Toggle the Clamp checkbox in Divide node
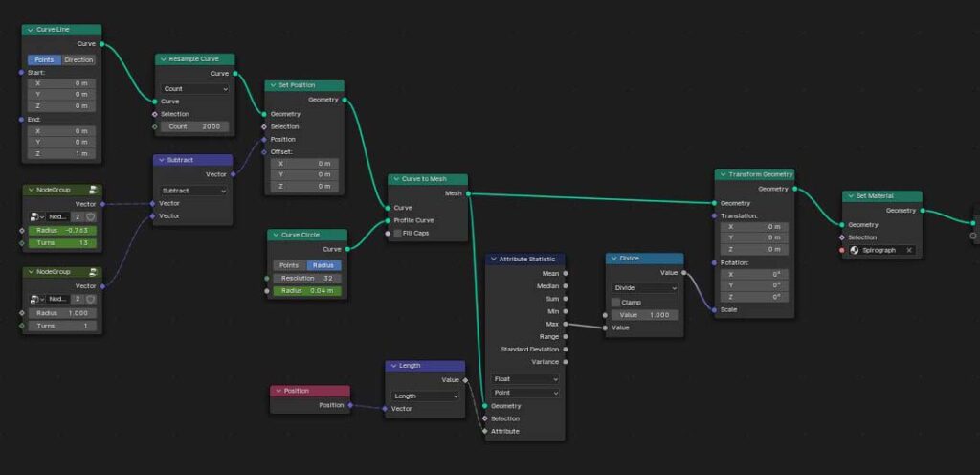980x475 pixels. [x=616, y=302]
